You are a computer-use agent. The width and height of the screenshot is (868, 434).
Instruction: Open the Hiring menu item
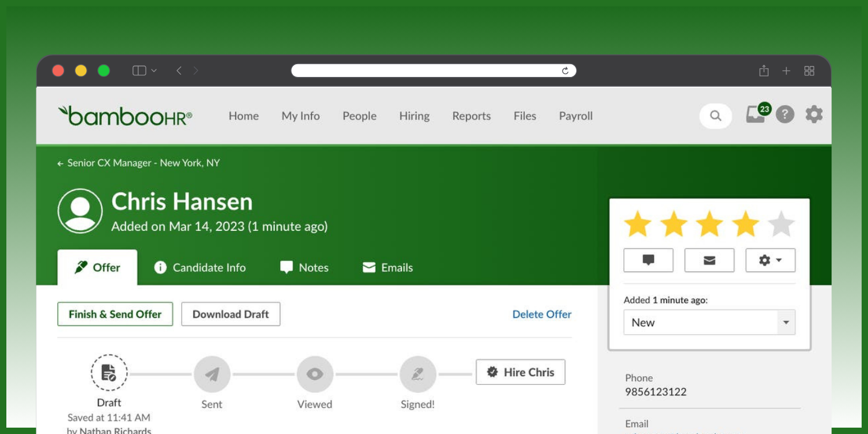coord(414,116)
